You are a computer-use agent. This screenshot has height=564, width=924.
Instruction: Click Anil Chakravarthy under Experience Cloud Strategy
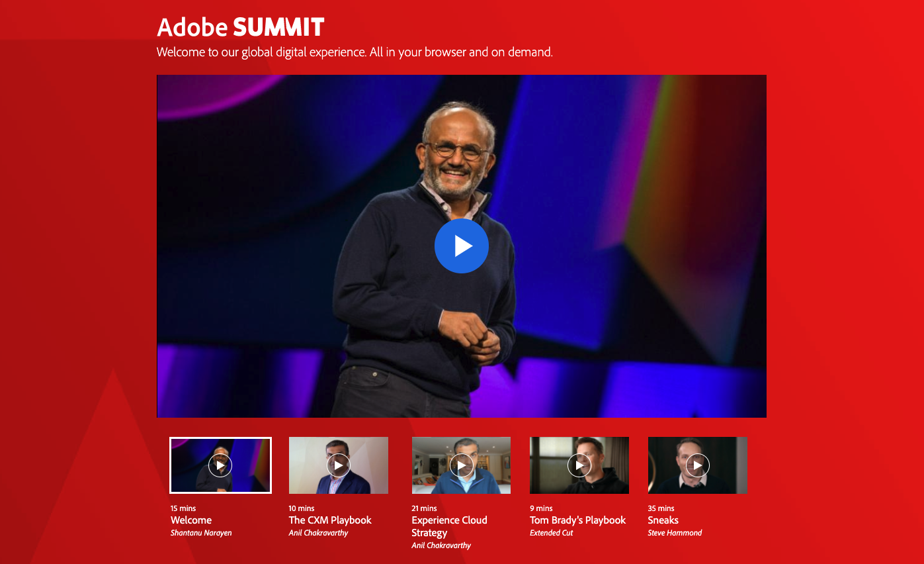(x=441, y=545)
